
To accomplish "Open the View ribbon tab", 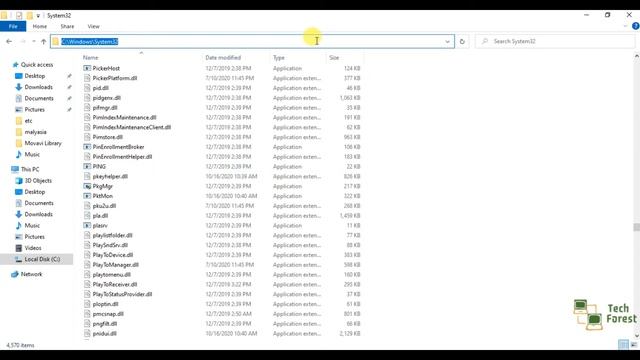I will 93,26.
